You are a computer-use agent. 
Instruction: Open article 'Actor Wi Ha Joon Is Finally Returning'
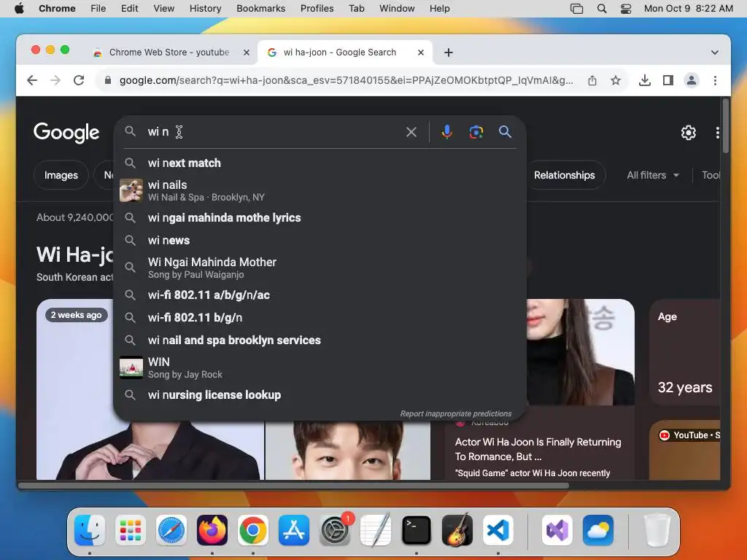(538, 449)
